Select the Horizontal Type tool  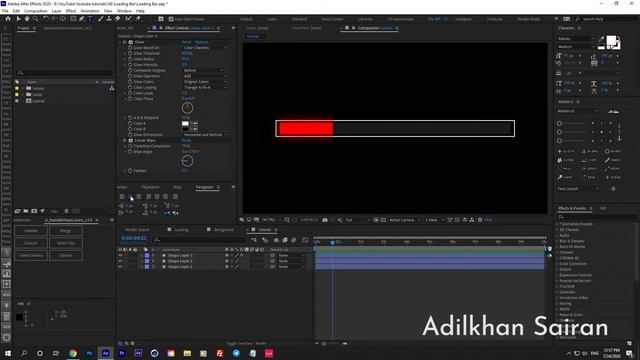click(x=90, y=19)
